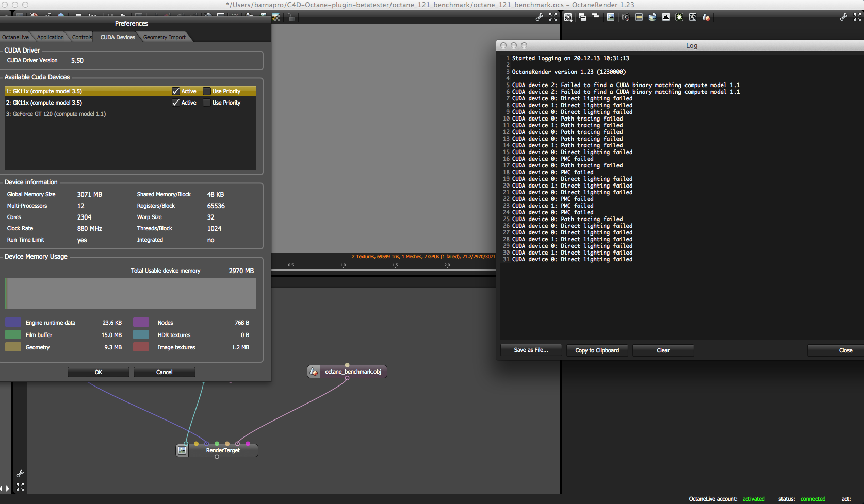Click the overlapping windows icon in the toolbar
The image size is (864, 504).
(582, 17)
